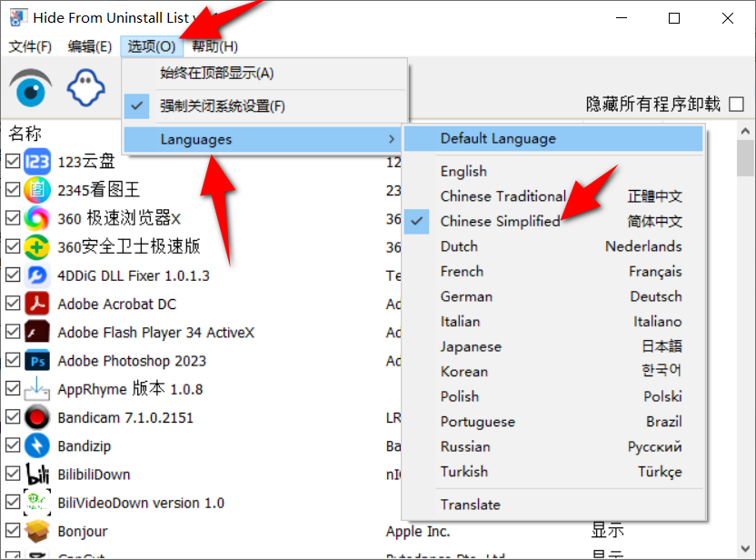Select the BilibiliDown icon

point(37,475)
